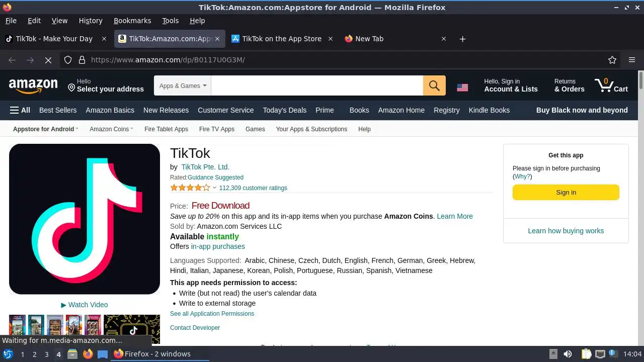Open the History menu
This screenshot has height=362, width=644.
point(91,21)
